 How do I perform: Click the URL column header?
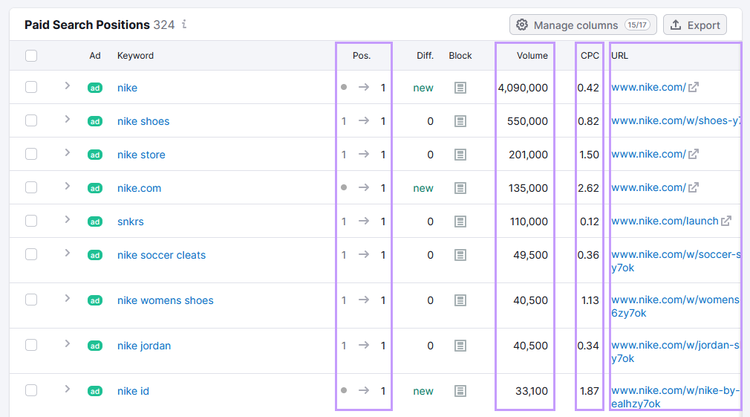[619, 56]
